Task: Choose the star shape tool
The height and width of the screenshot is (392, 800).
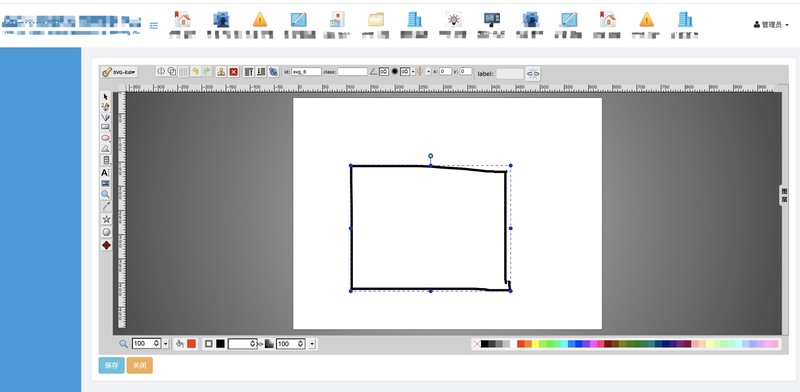Action: click(x=106, y=219)
